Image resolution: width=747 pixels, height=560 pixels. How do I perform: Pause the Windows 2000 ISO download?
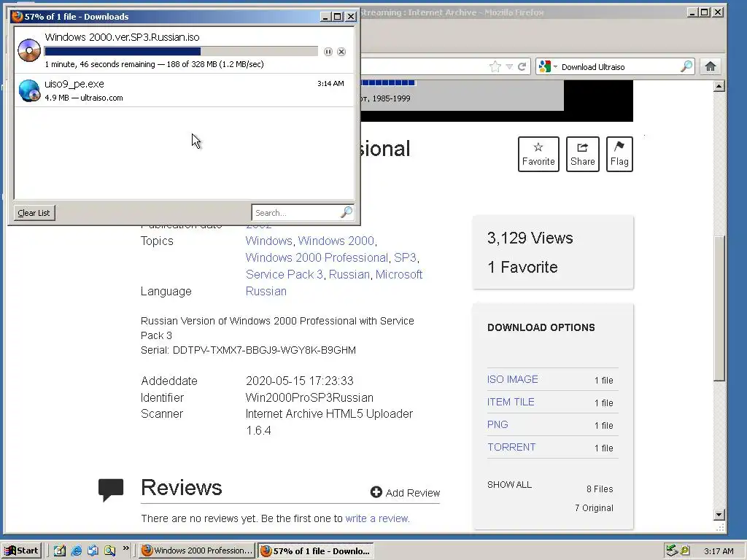pyautogui.click(x=328, y=52)
